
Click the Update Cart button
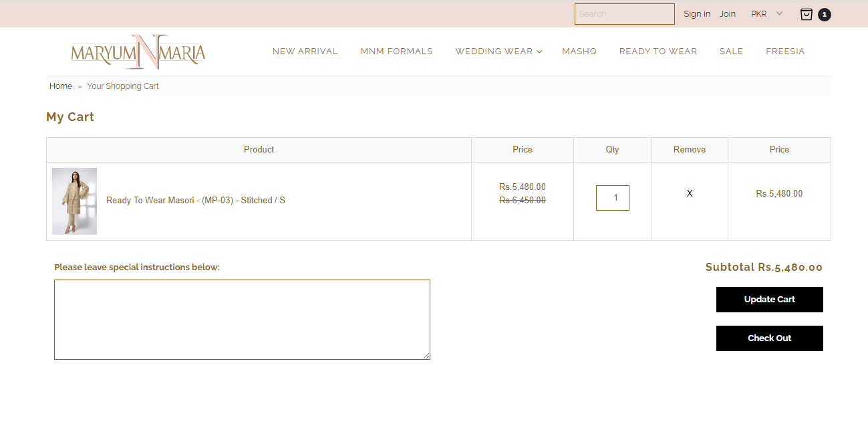click(770, 300)
